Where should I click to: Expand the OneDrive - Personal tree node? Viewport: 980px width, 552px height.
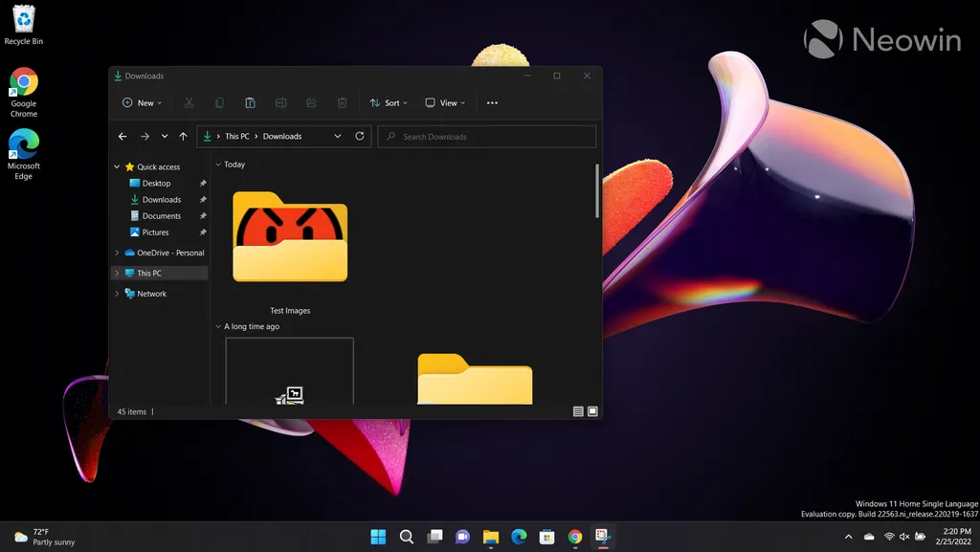[117, 254]
